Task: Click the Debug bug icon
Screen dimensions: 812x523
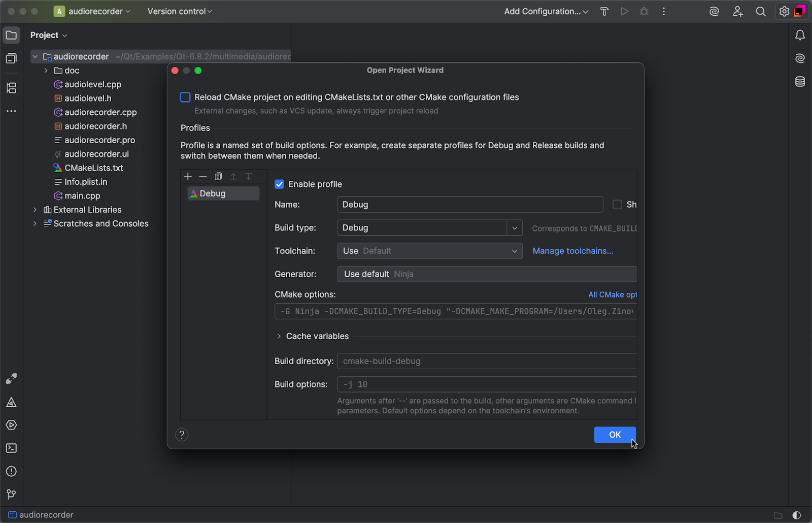Action: (644, 11)
